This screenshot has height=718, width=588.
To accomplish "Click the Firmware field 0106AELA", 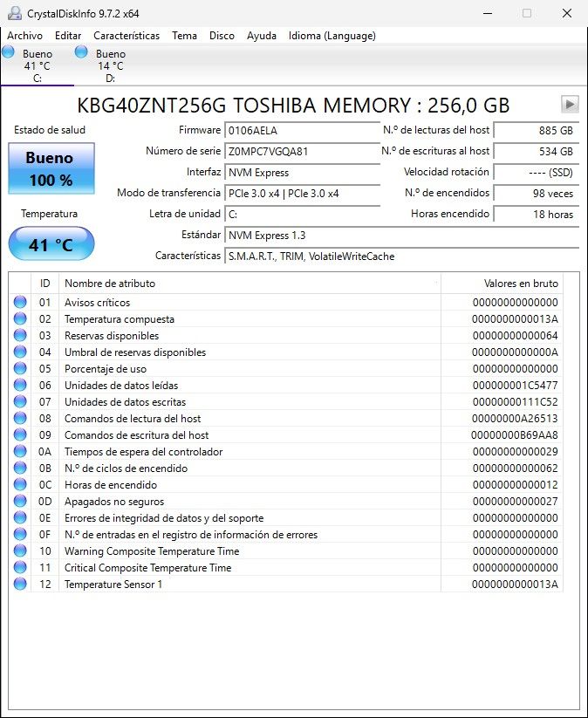I will (302, 131).
